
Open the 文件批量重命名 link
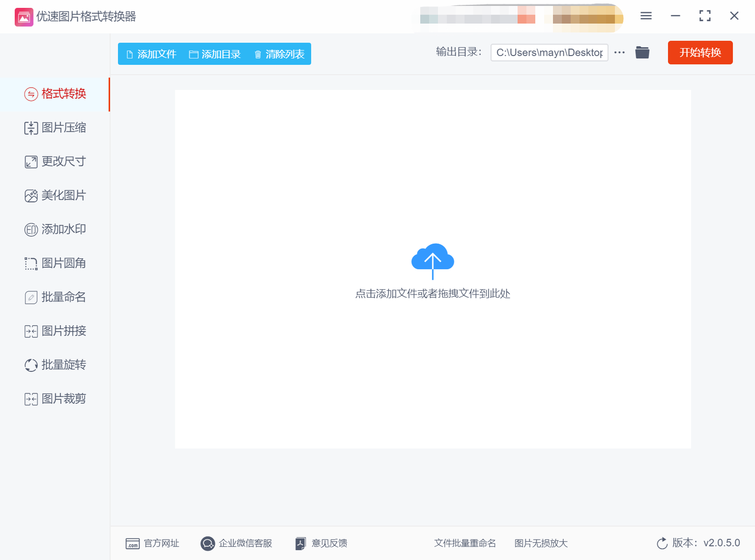tap(465, 544)
